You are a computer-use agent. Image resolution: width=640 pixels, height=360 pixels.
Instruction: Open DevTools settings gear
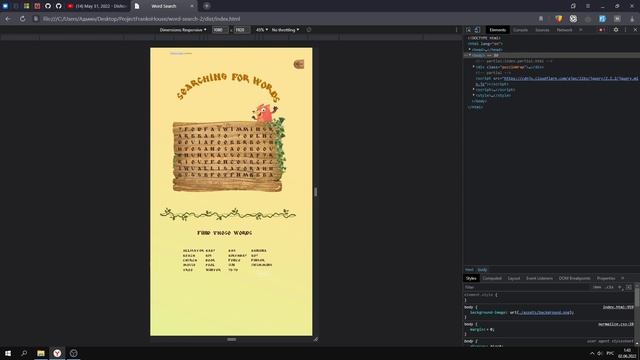(616, 30)
